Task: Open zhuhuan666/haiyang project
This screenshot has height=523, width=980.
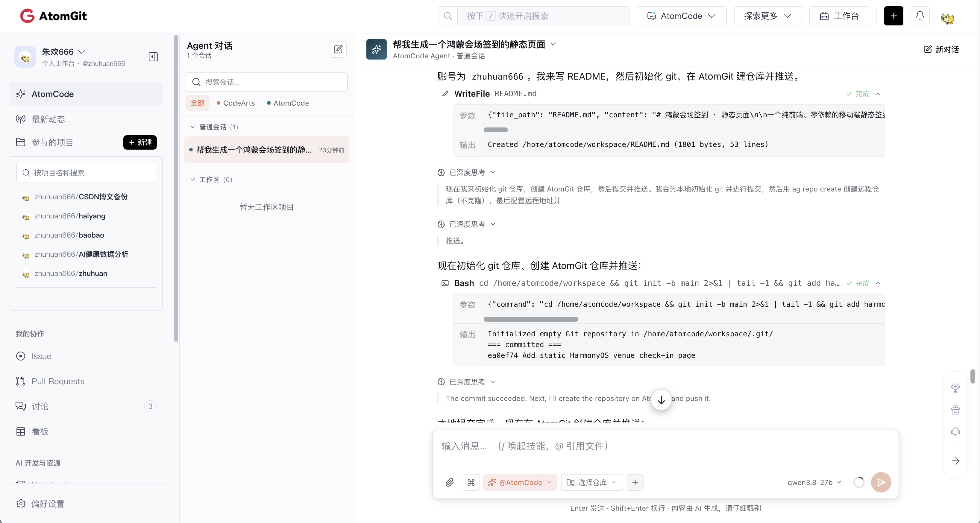Action: [70, 216]
